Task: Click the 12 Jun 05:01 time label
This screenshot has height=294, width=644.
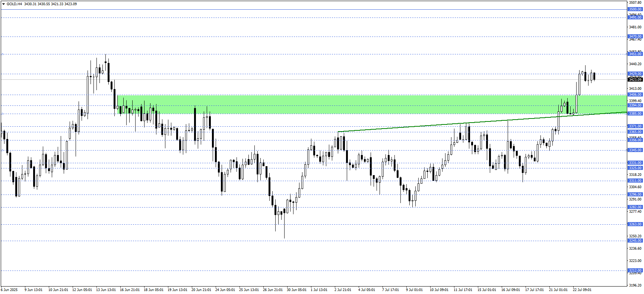Action: pos(82,290)
